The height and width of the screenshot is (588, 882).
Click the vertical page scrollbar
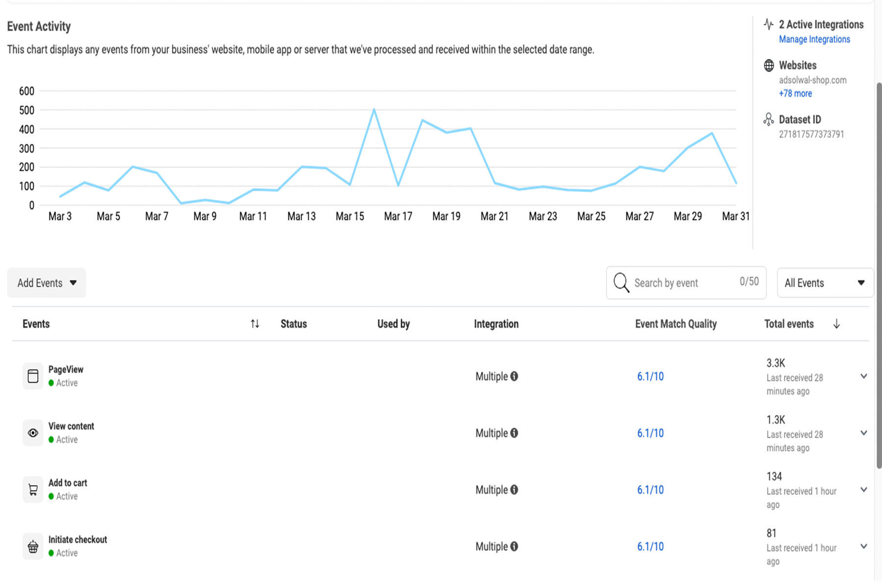point(879,275)
